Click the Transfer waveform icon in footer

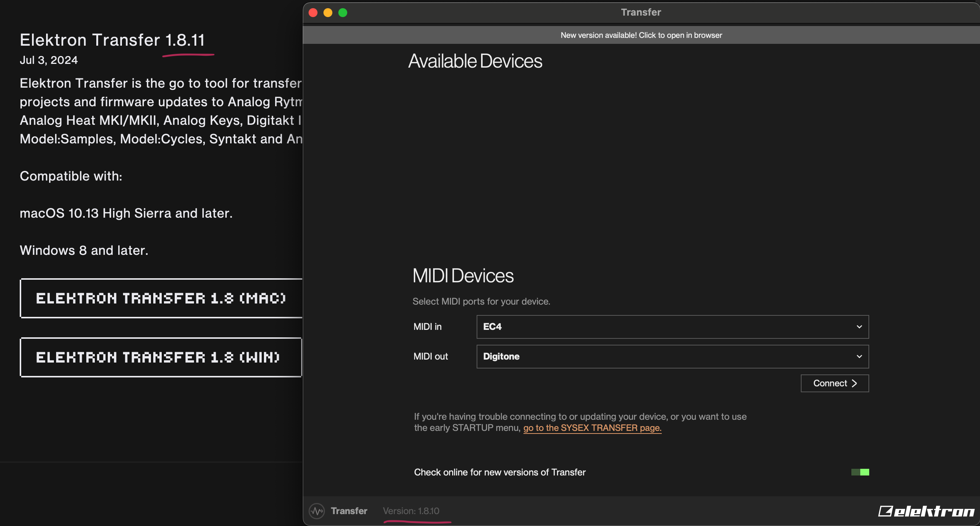[316, 511]
